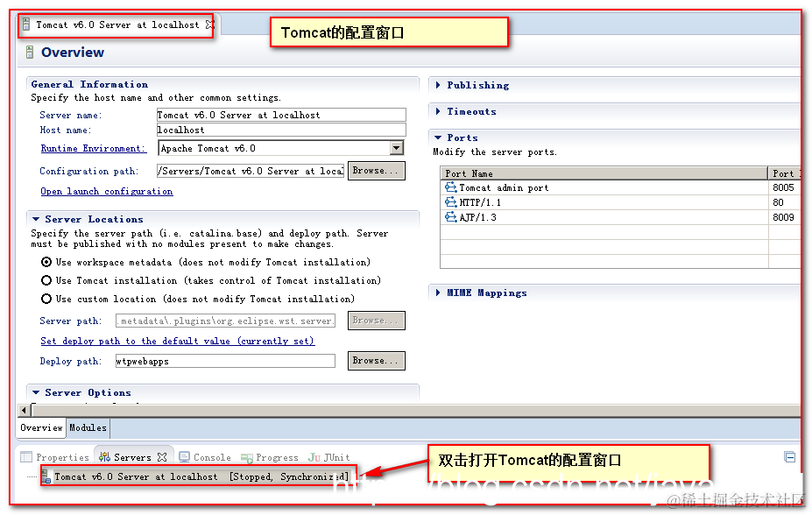Click the Server path field
This screenshot has height=515, width=812.
point(225,321)
